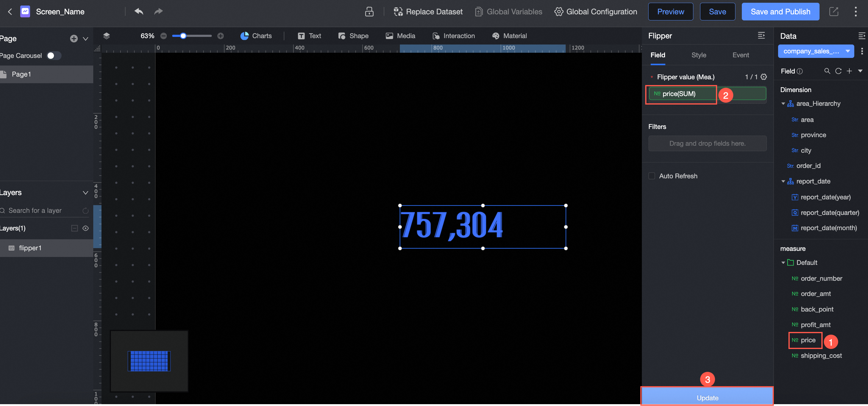Screen dimensions: 868x406
Task: Click the Save and Publish button
Action: coord(780,12)
